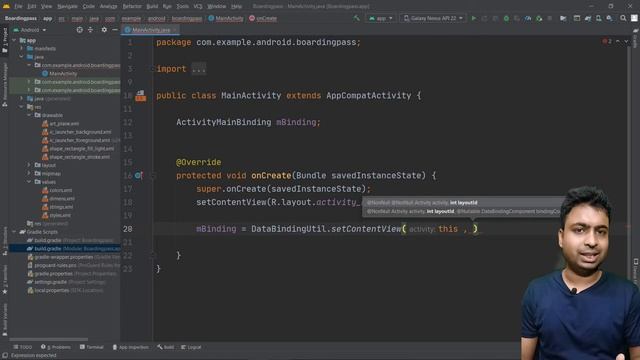Collapse the values folder
This screenshot has height=360, width=640.
pyautogui.click(x=29, y=182)
